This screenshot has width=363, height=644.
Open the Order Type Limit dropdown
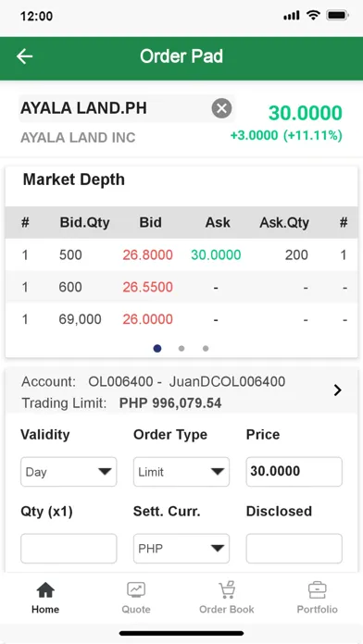pyautogui.click(x=181, y=472)
